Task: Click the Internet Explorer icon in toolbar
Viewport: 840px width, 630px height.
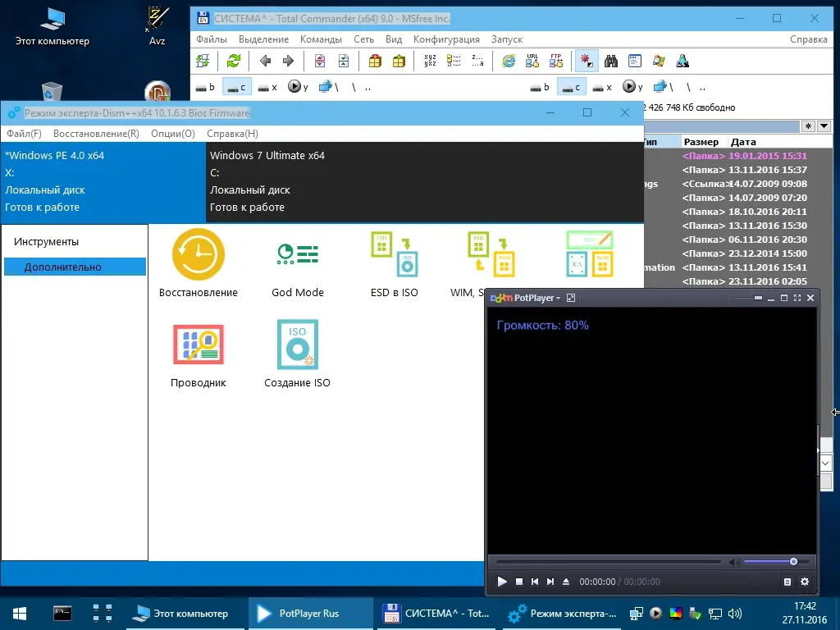Action: pos(509,61)
